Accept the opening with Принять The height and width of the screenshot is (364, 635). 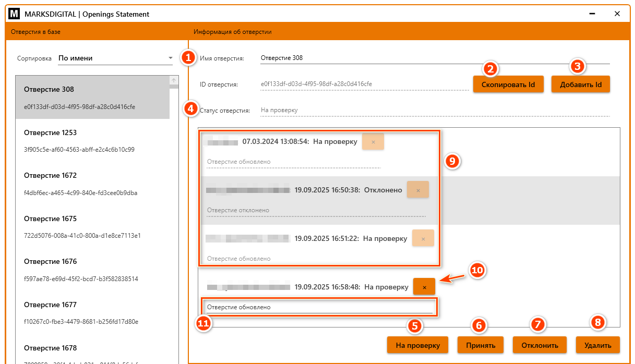[480, 345]
